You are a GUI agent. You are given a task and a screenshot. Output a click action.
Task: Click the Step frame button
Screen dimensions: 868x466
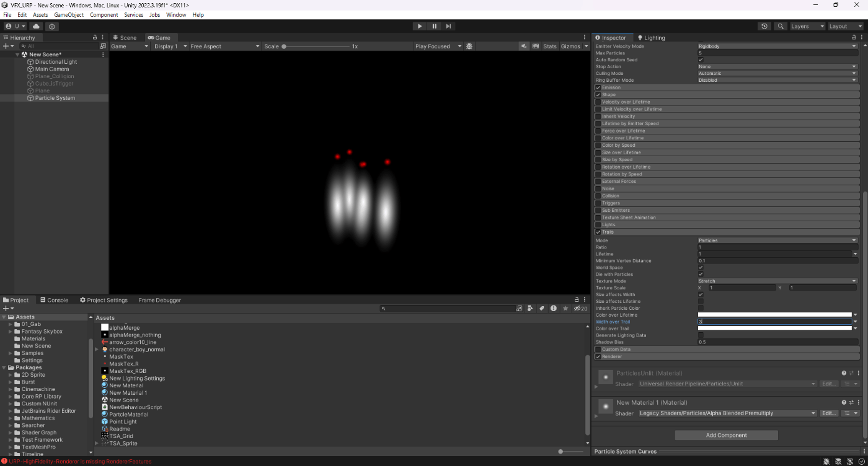(448, 26)
